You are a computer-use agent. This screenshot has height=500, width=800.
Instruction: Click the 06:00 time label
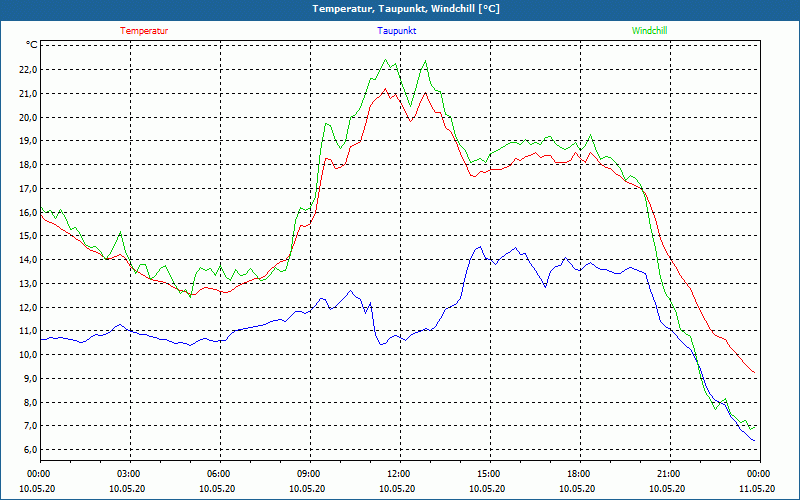point(220,473)
